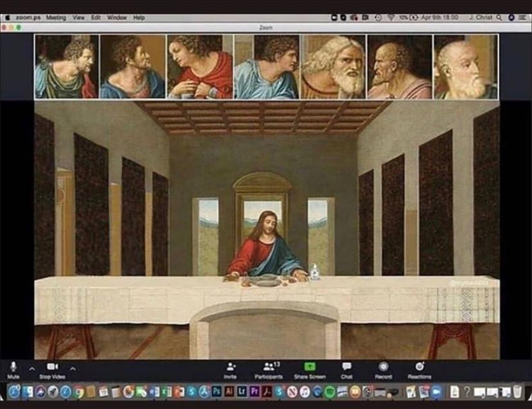Image resolution: width=532 pixels, height=409 pixels.
Task: Open Launchpad rocket icon in the dock
Action: coord(53,392)
